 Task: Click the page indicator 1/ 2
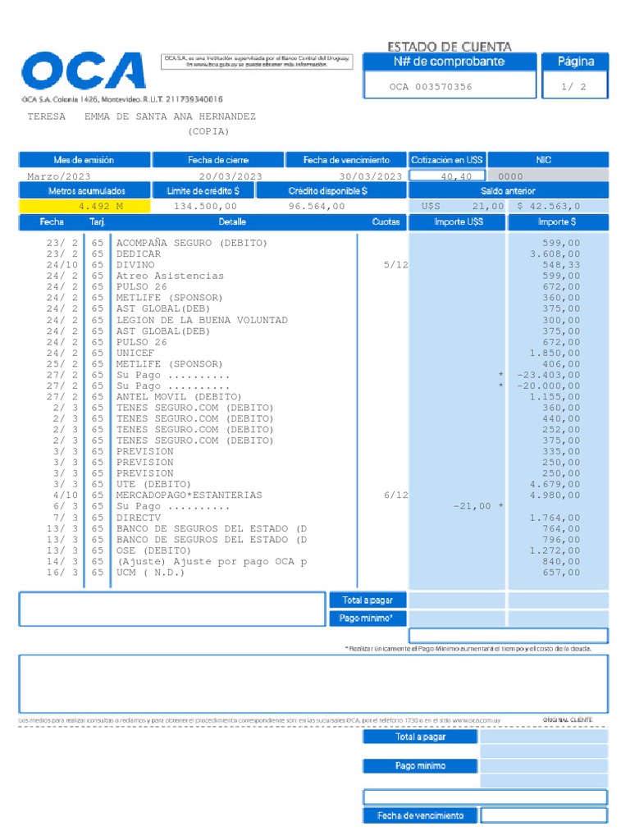point(573,87)
